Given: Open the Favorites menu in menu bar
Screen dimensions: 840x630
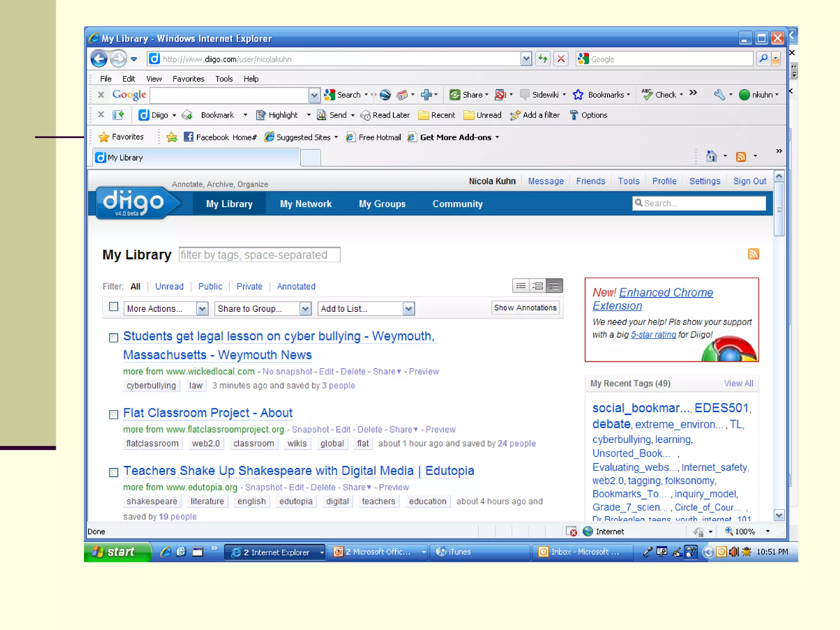Looking at the screenshot, I should click(x=188, y=79).
